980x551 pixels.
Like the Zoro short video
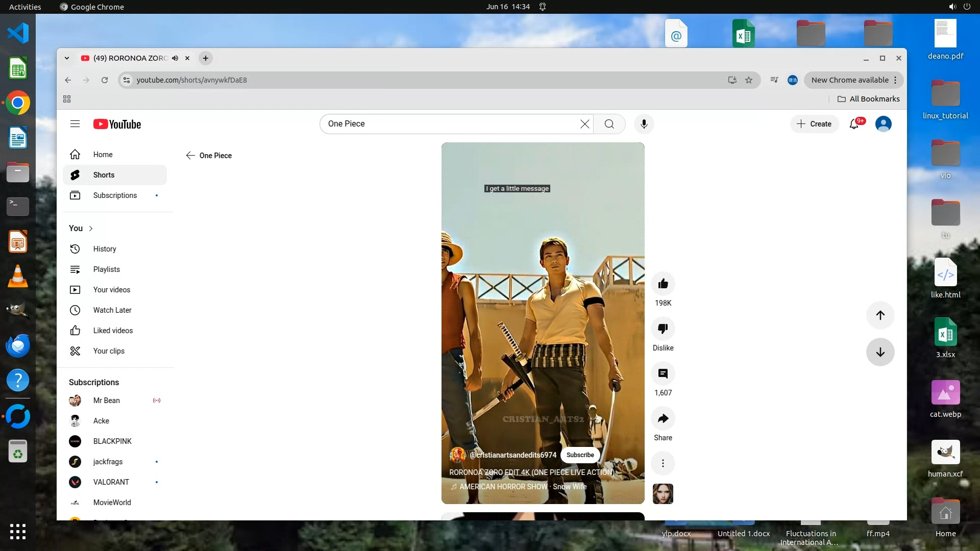pyautogui.click(x=663, y=284)
